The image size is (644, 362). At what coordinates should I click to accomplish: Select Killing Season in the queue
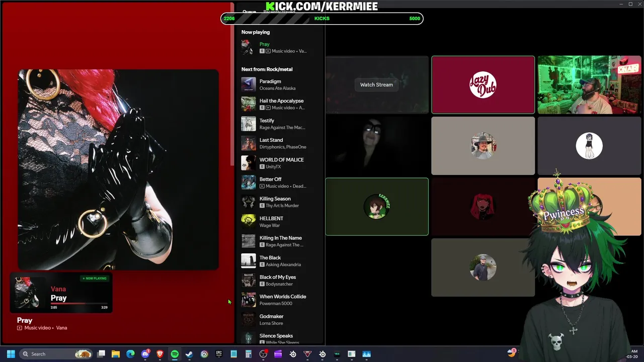pyautogui.click(x=279, y=202)
